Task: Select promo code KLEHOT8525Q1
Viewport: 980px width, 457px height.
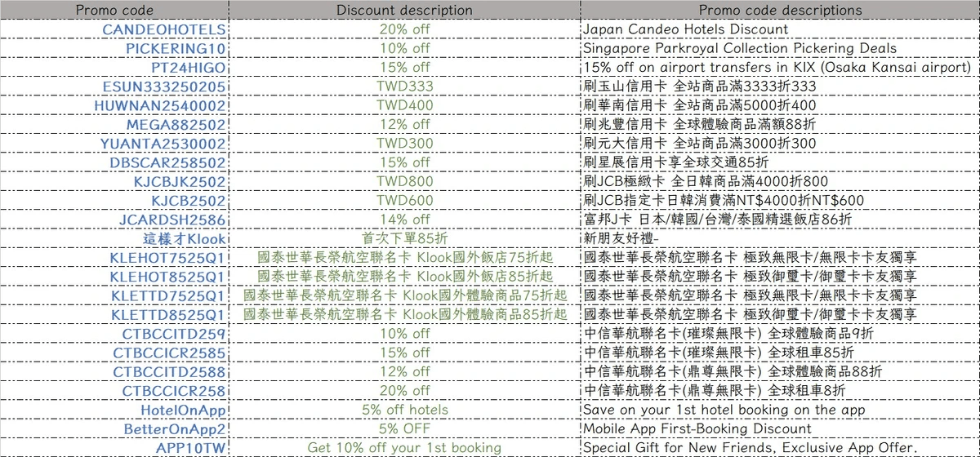Action: coord(167,277)
